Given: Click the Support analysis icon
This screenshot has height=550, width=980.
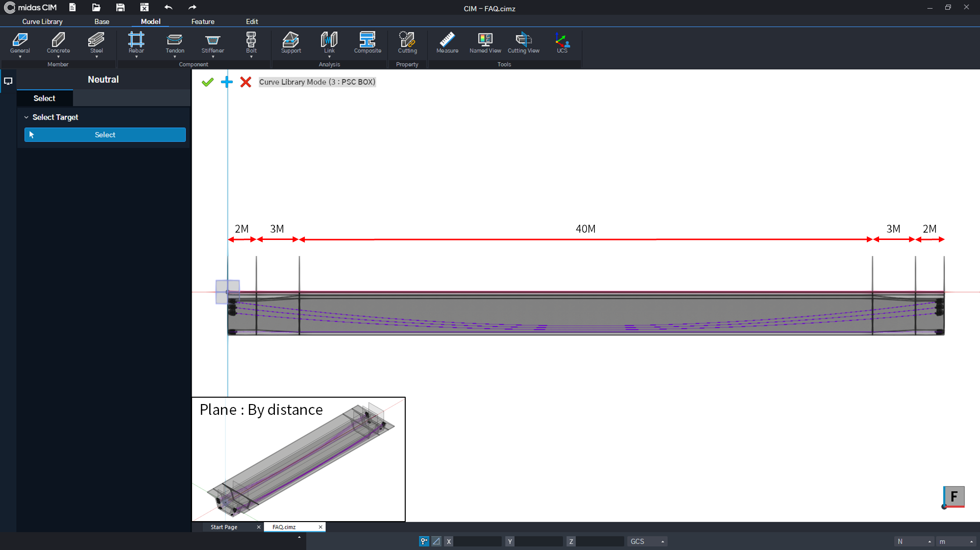Looking at the screenshot, I should 291,43.
